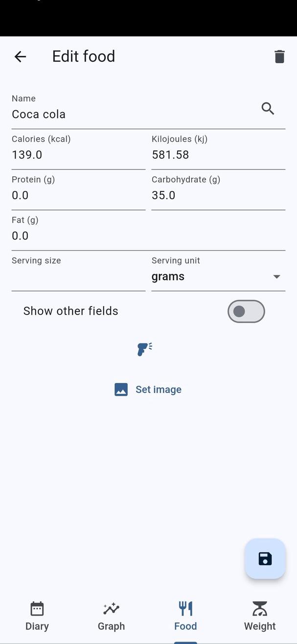Image resolution: width=297 pixels, height=644 pixels.
Task: Click the Serving unit chevron arrow
Action: pyautogui.click(x=276, y=276)
